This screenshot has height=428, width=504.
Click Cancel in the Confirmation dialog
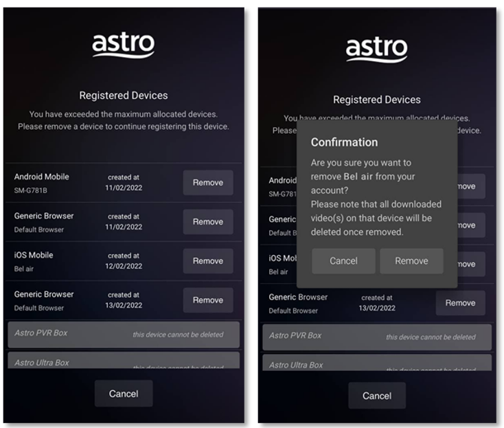point(343,261)
